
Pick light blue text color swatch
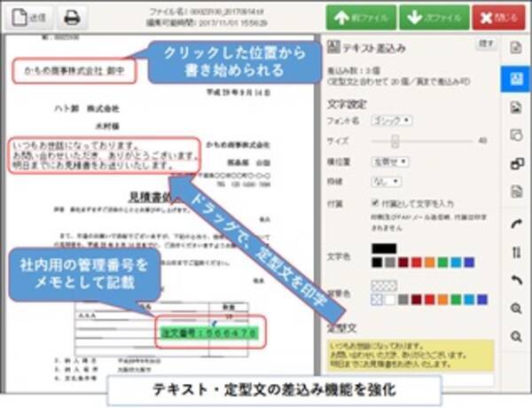click(456, 263)
